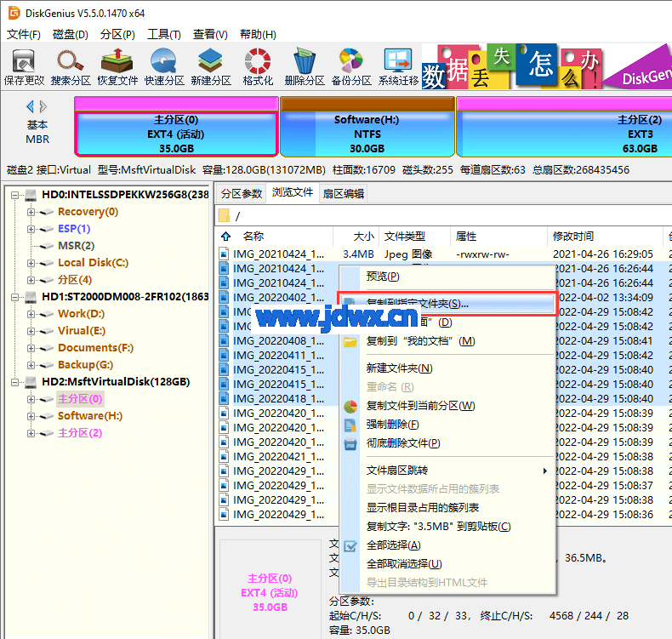Collapse the HD1 ST2000DM008 disk node
Viewport: 672px width, 639px height.
(15, 297)
